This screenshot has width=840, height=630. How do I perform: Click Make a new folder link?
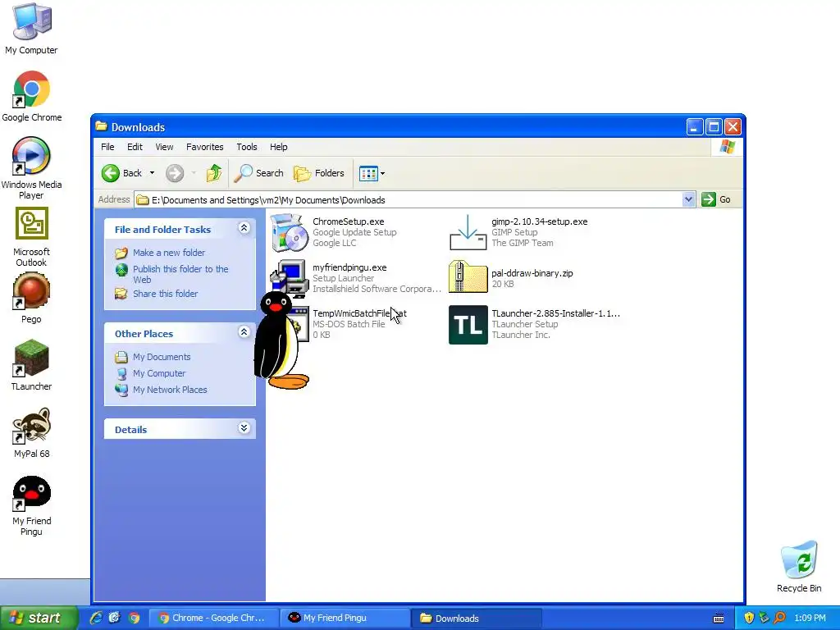click(x=169, y=253)
